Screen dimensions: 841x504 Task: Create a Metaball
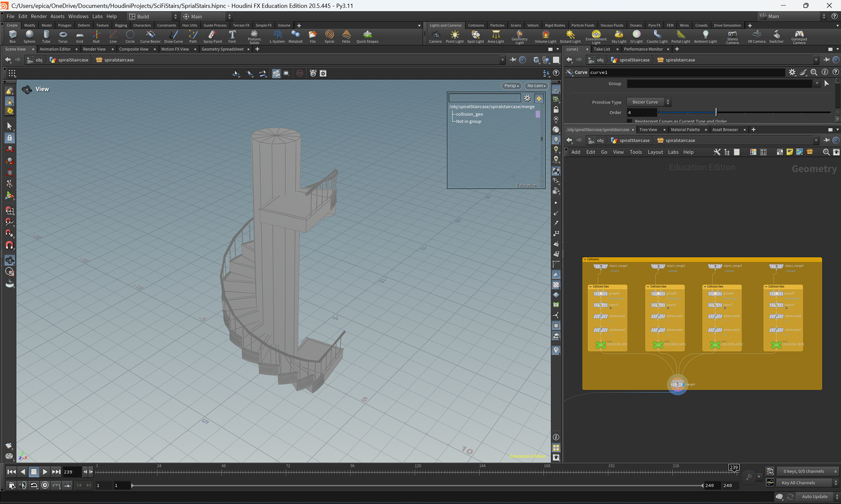coord(296,36)
